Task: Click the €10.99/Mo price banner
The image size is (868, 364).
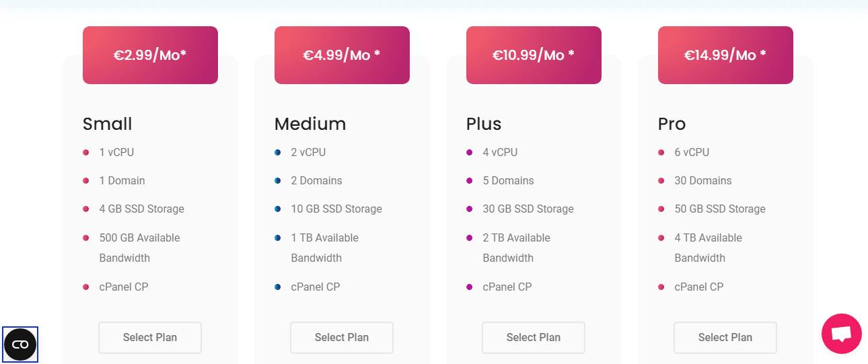Action: coord(534,55)
